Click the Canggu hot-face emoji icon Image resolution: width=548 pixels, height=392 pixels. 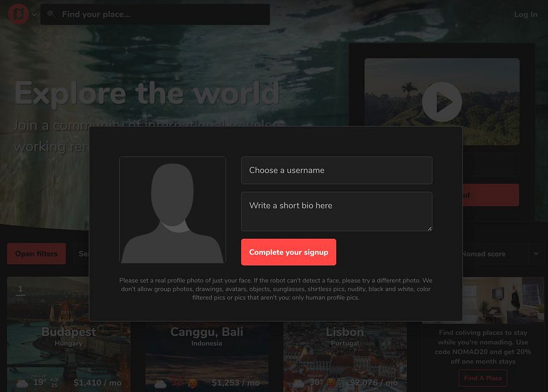click(192, 384)
